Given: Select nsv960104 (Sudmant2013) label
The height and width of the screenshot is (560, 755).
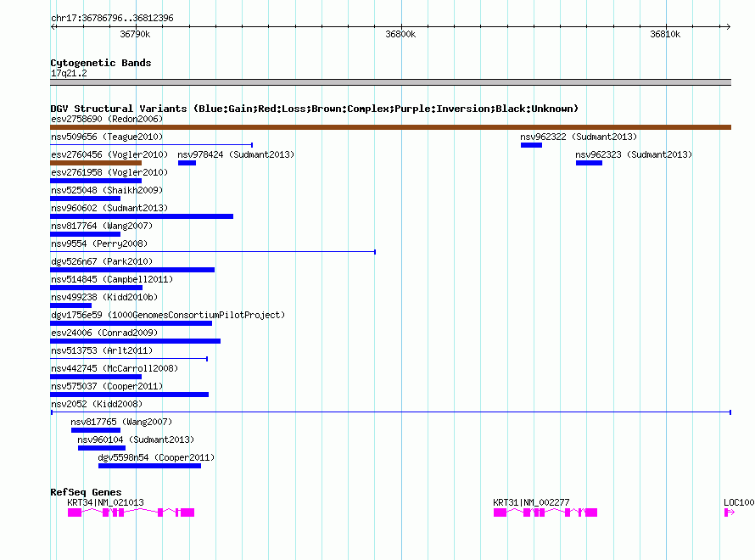Looking at the screenshot, I should click(136, 440).
